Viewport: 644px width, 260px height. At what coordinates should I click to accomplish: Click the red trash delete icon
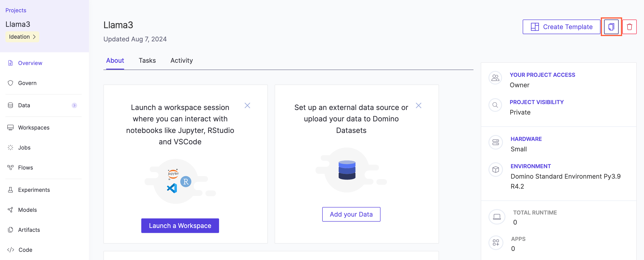tap(629, 27)
